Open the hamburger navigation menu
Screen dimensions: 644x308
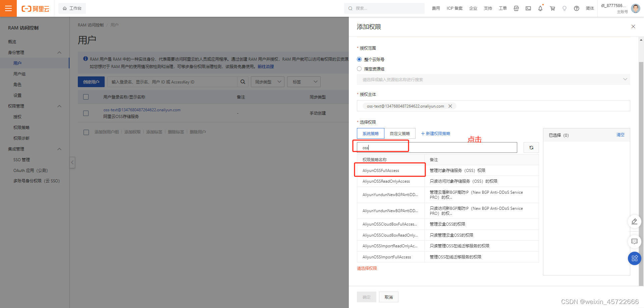point(8,8)
